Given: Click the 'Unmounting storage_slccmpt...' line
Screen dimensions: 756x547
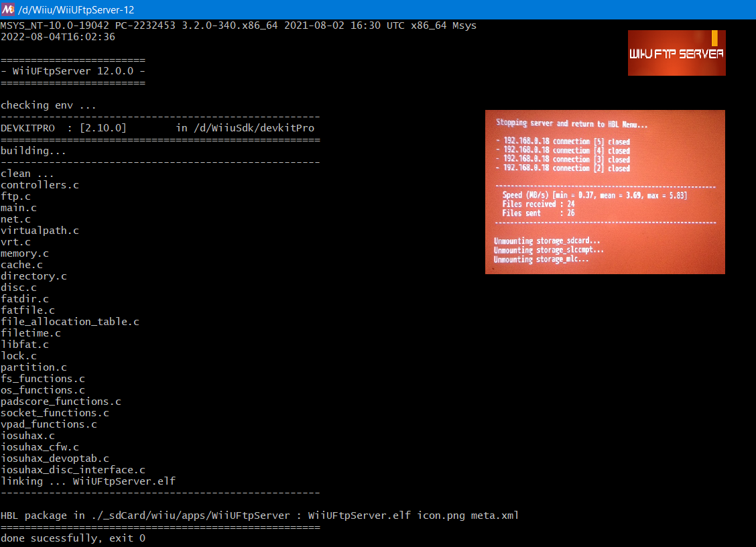Looking at the screenshot, I should [549, 250].
